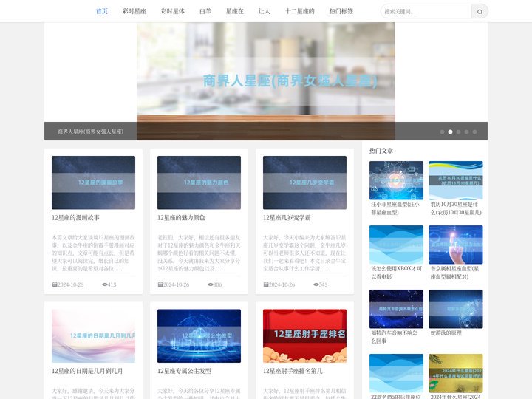Open thumbnail of 12星座专属公主发型 article

point(199,336)
